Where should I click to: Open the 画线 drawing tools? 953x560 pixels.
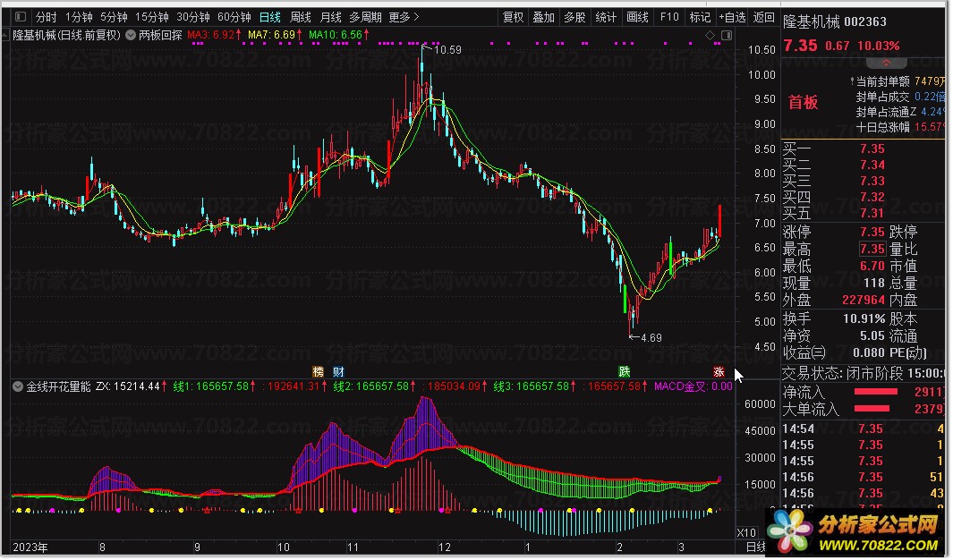pyautogui.click(x=637, y=17)
